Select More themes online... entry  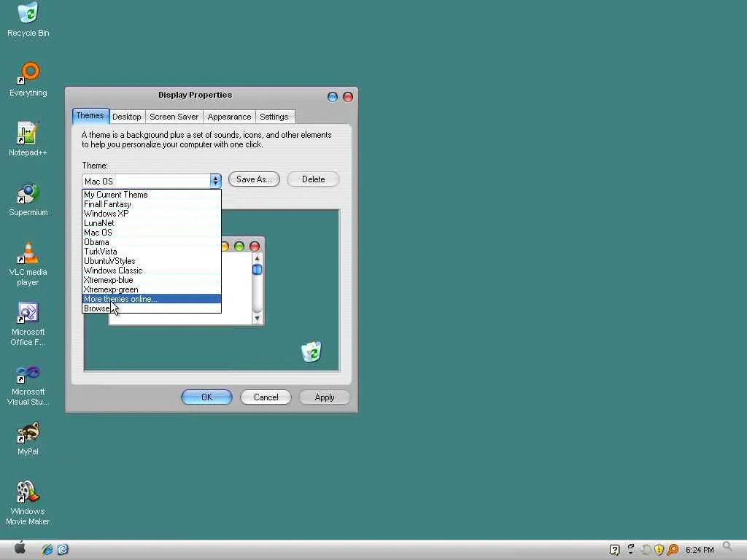pos(152,299)
